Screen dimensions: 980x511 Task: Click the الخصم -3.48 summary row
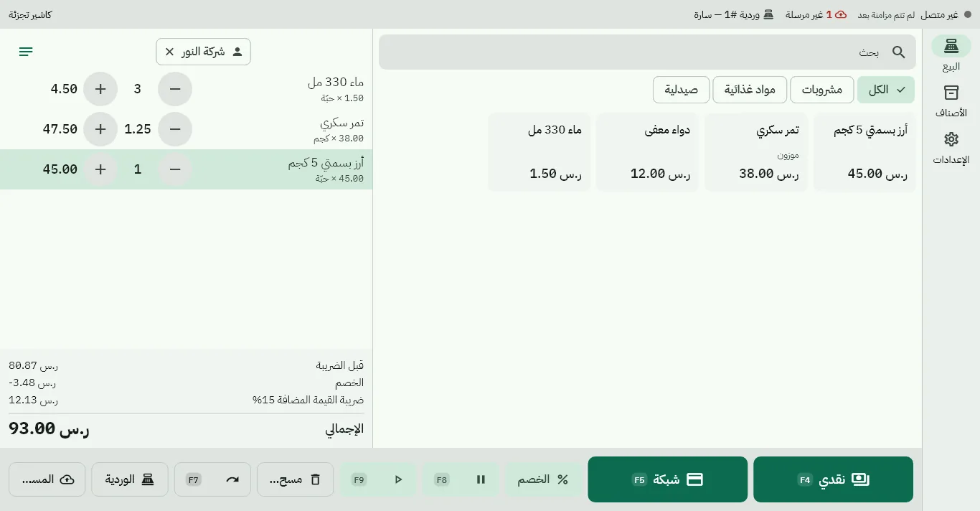[187, 383]
